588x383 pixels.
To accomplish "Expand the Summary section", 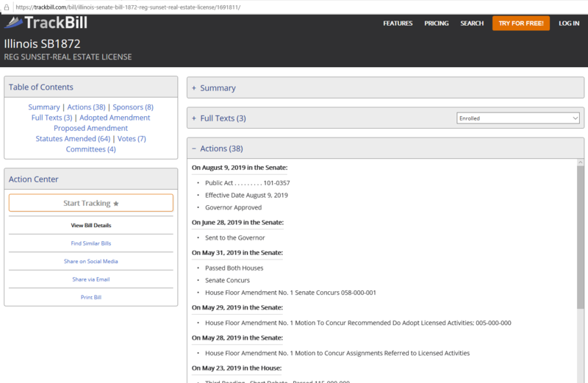I will click(x=385, y=87).
